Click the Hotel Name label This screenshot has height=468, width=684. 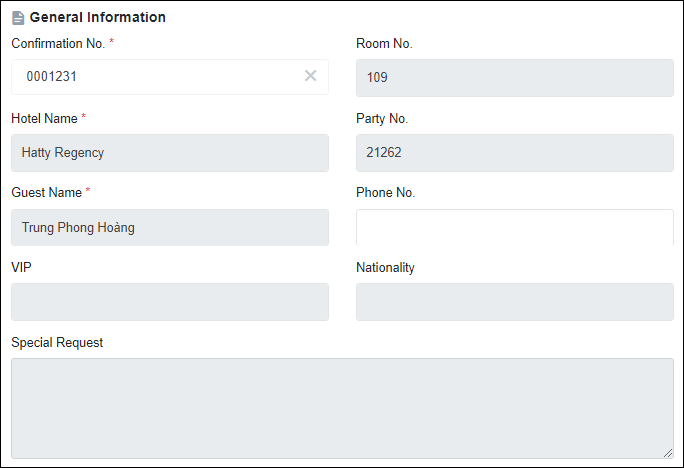point(44,119)
